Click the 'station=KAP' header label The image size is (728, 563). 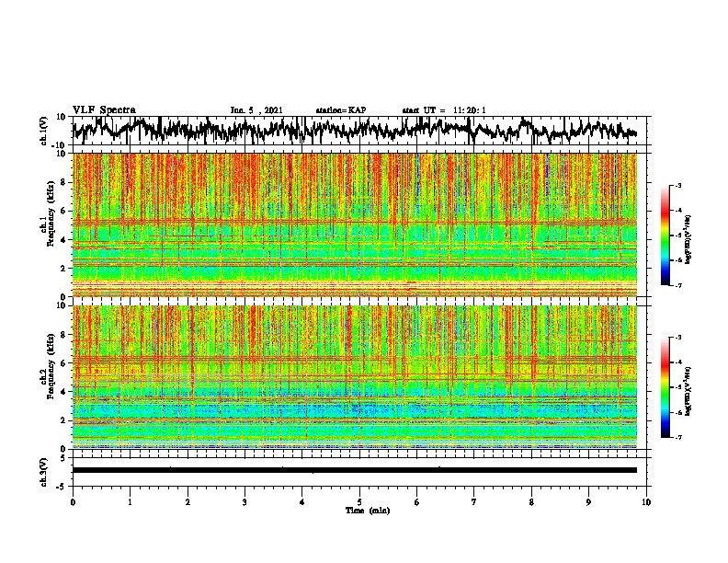341,110
